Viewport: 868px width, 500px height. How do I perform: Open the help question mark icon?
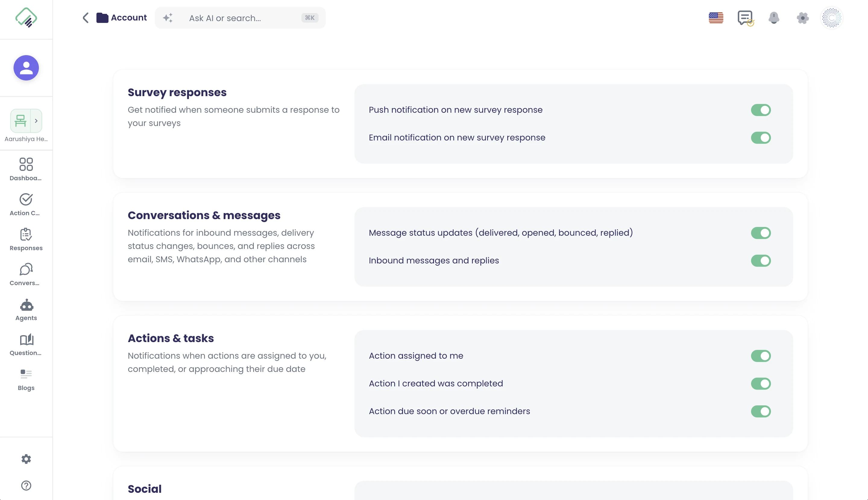point(26,486)
